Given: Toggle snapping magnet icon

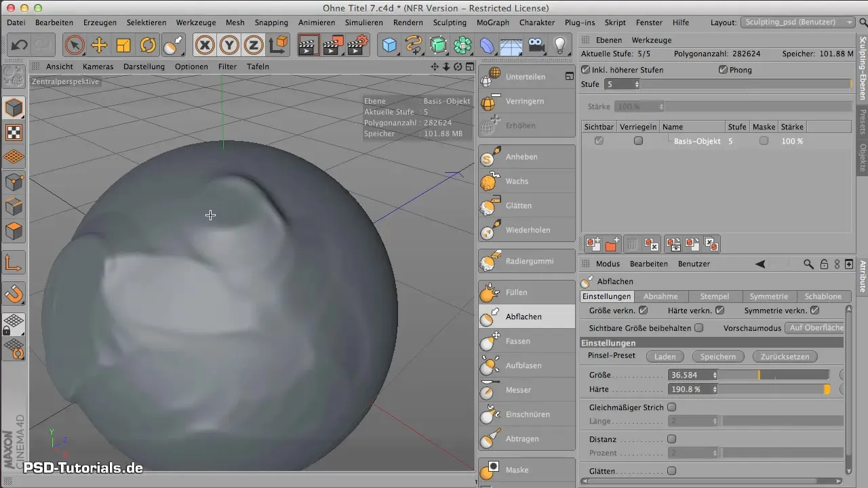Looking at the screenshot, I should pyautogui.click(x=14, y=293).
